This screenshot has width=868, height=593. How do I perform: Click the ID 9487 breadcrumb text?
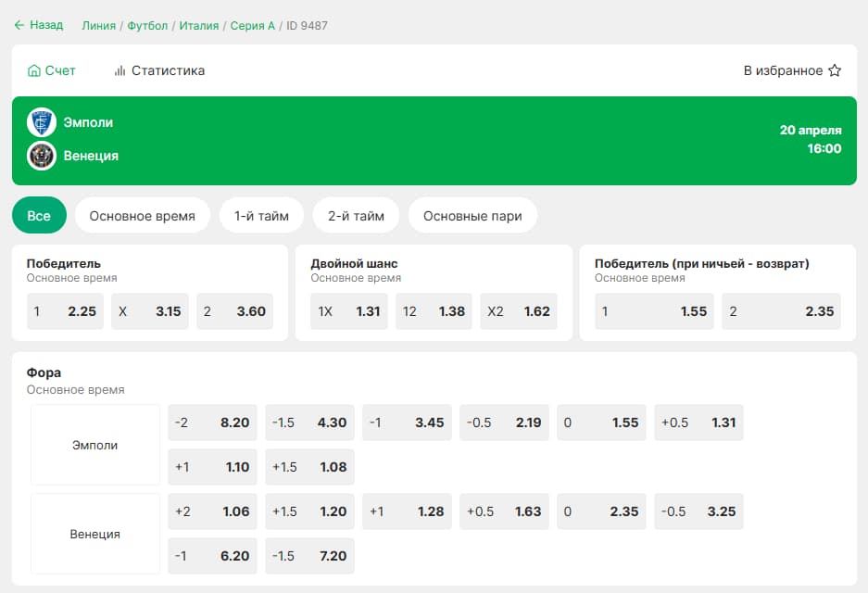[x=308, y=25]
